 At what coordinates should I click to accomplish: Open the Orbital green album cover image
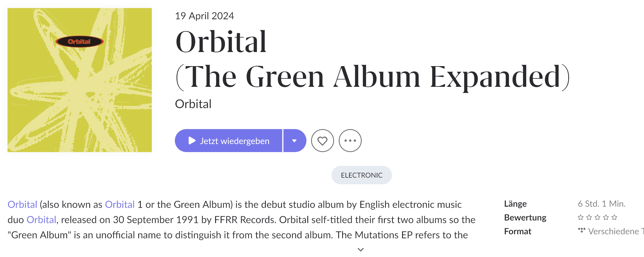[79, 80]
